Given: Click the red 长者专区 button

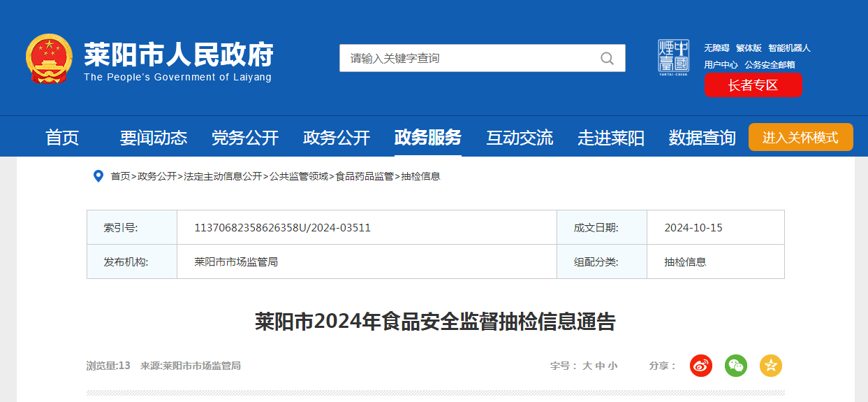Looking at the screenshot, I should coord(753,85).
